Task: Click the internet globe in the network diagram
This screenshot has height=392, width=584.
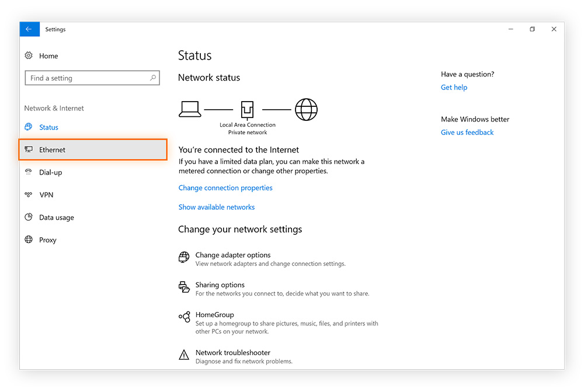Action: [306, 109]
